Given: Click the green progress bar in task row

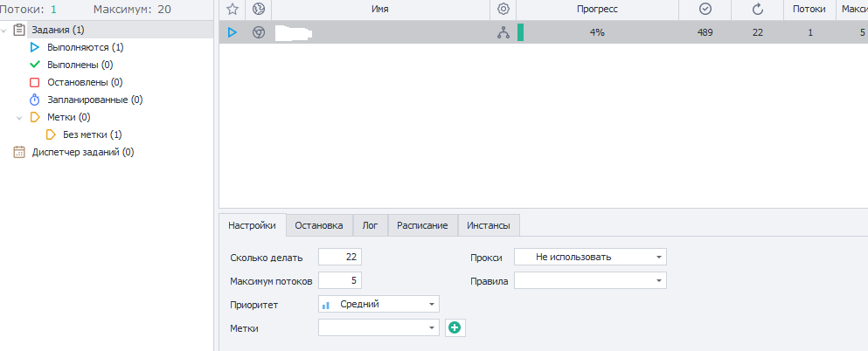Looking at the screenshot, I should 520,32.
